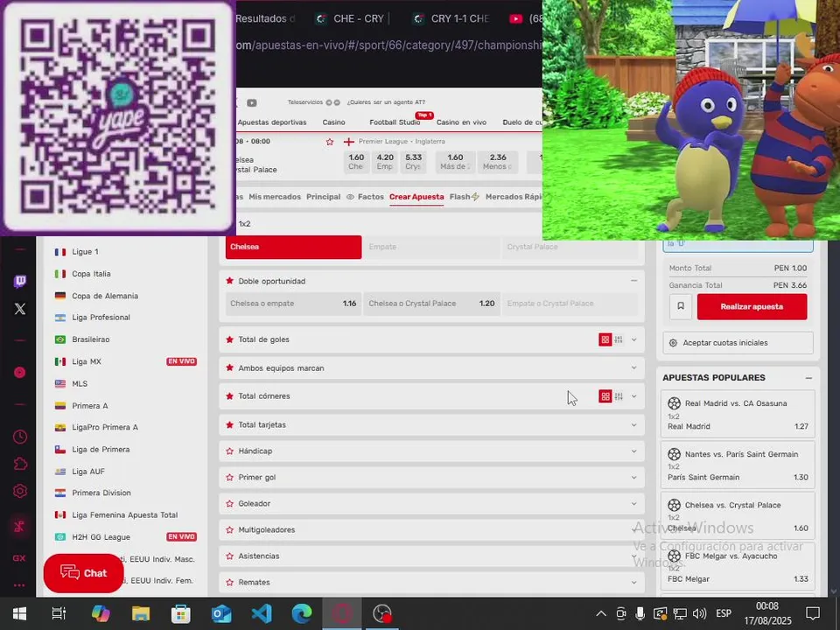This screenshot has height=630, width=840.
Task: Toggle favorite star for Total tarjetas
Action: point(230,425)
